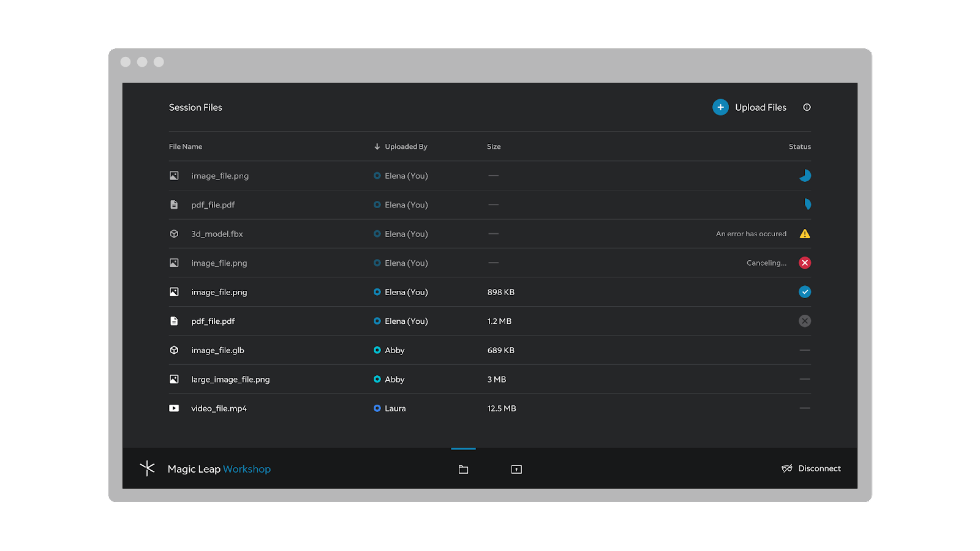Click the File Name column header

(185, 146)
